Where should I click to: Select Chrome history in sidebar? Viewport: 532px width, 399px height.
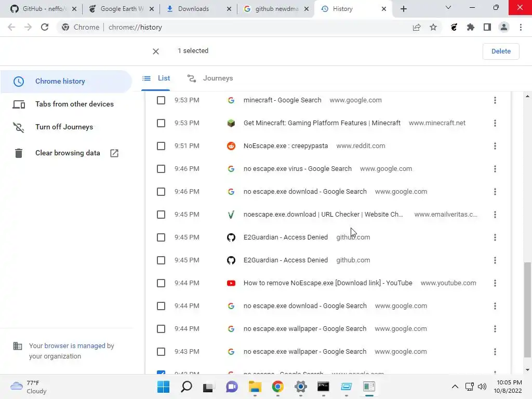65,82
